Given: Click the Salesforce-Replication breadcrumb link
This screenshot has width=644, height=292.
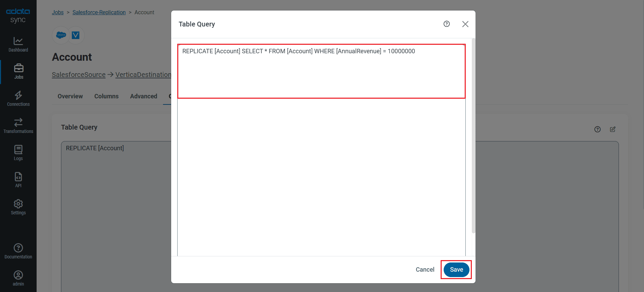Looking at the screenshot, I should [99, 12].
